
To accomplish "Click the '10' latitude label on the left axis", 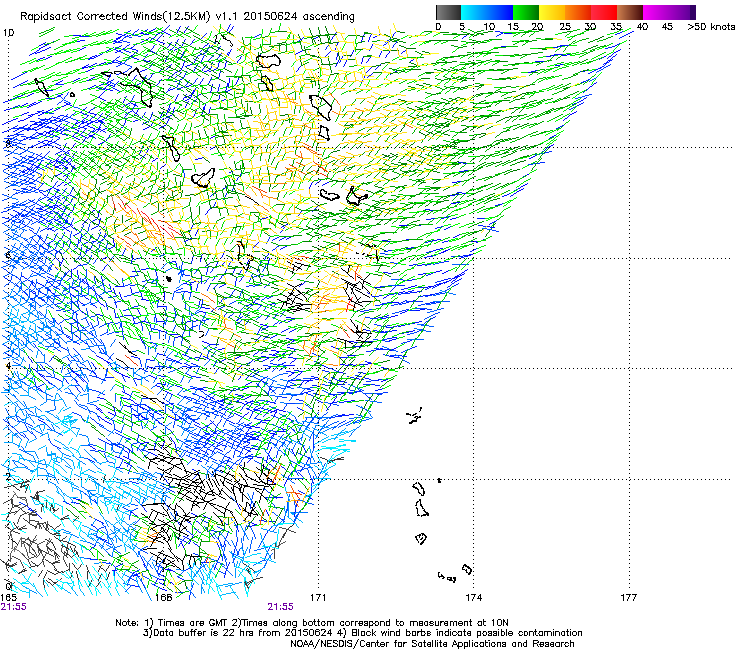I will [8, 33].
